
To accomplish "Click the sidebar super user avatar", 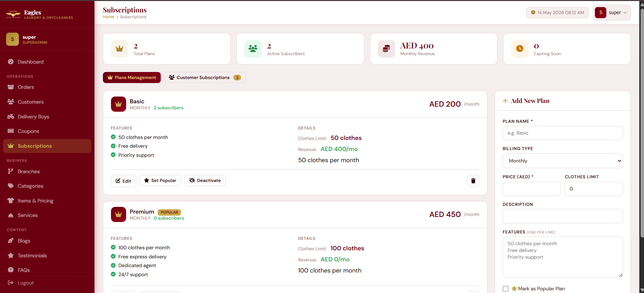I will (12, 39).
